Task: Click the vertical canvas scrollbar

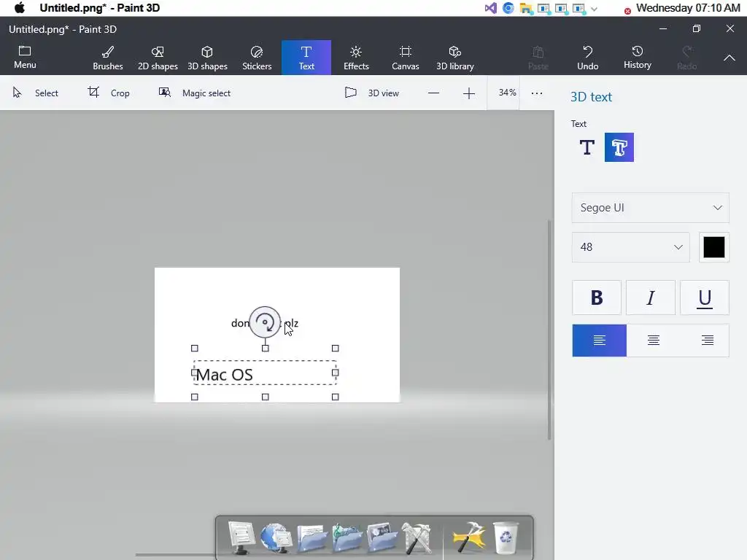Action: (549, 330)
